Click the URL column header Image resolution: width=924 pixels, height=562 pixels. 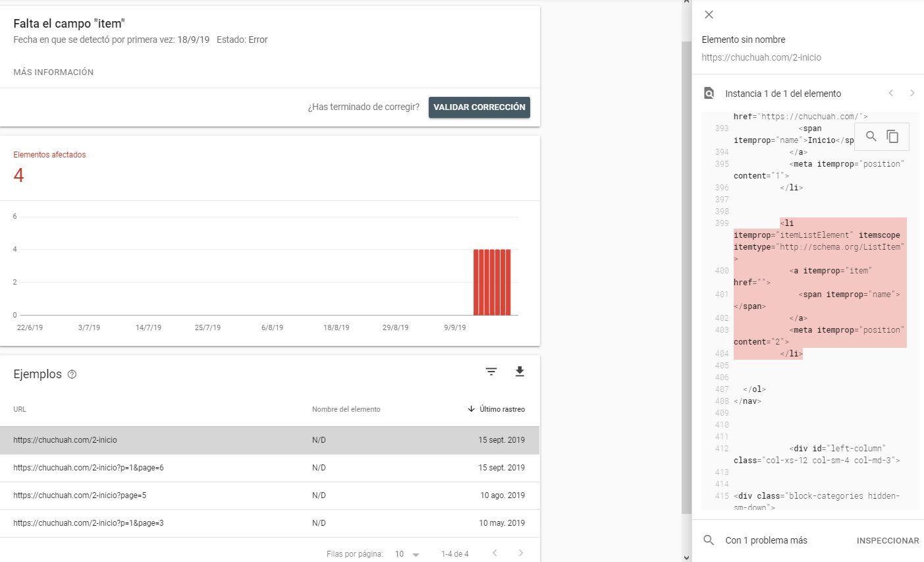click(x=20, y=409)
